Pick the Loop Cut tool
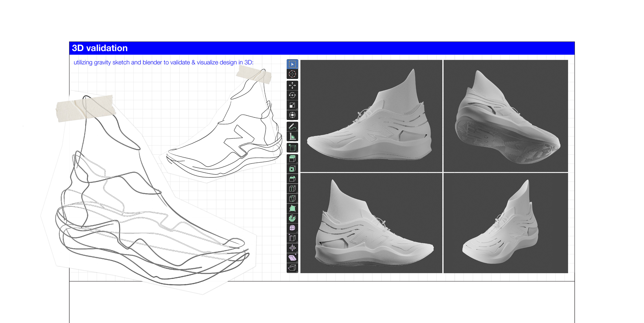This screenshot has height=323, width=644. 292,188
